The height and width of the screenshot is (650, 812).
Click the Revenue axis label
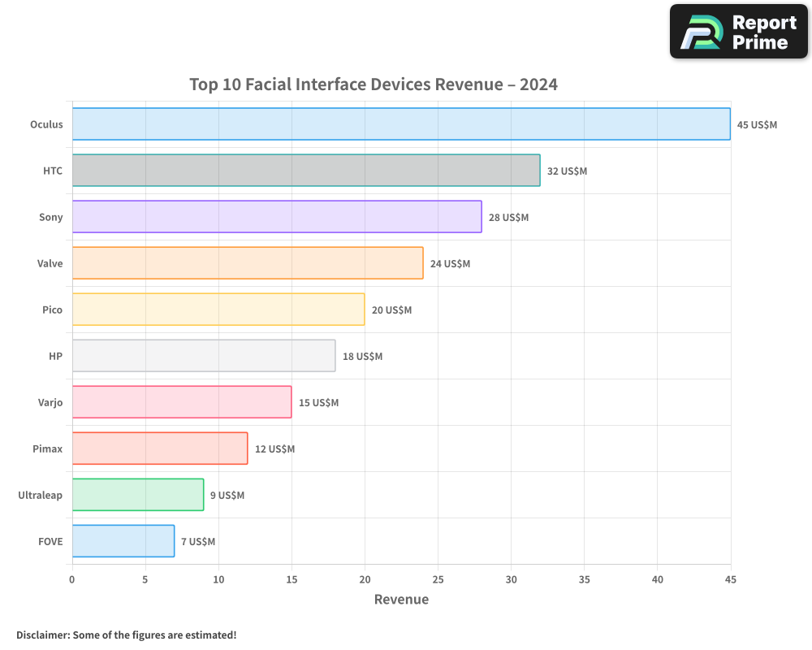point(401,599)
